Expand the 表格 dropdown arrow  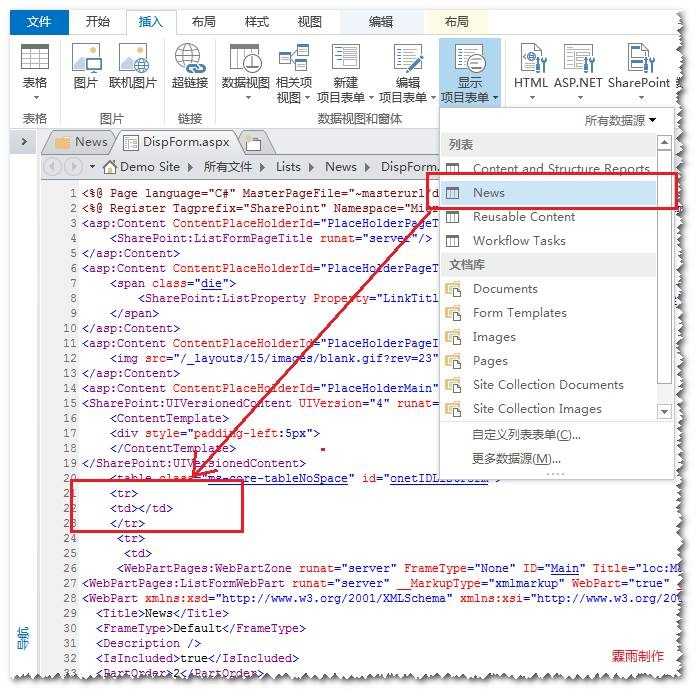pos(36,98)
